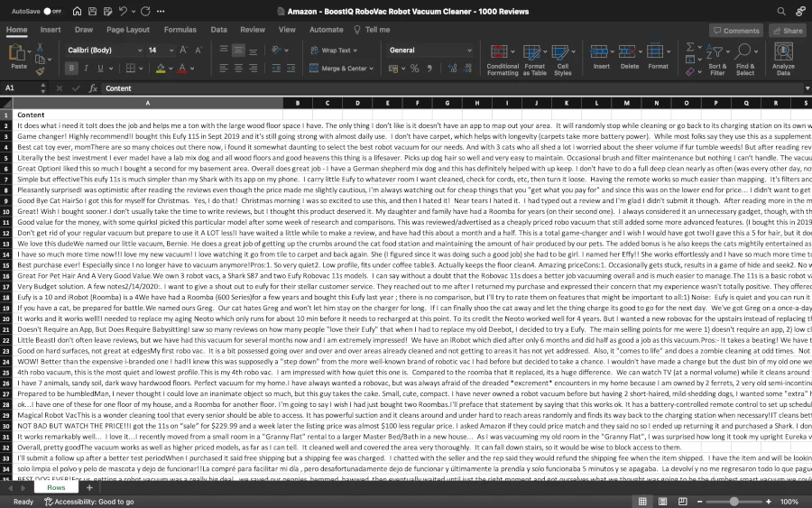Click the Decrease Decimal icon

[468, 69]
